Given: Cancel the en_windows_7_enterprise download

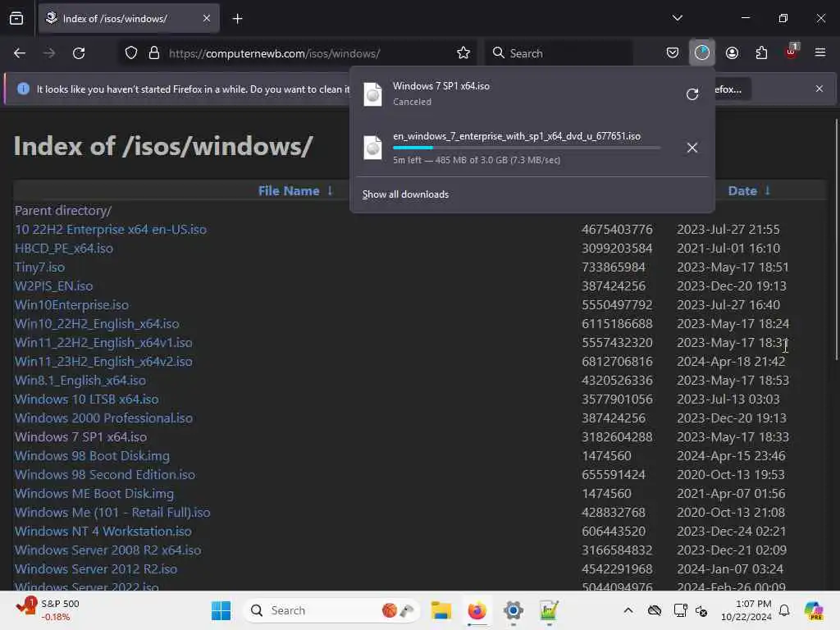Looking at the screenshot, I should [x=692, y=148].
